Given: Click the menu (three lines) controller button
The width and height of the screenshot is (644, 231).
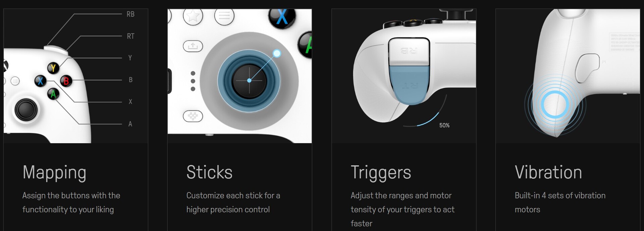Looking at the screenshot, I should pos(224,16).
